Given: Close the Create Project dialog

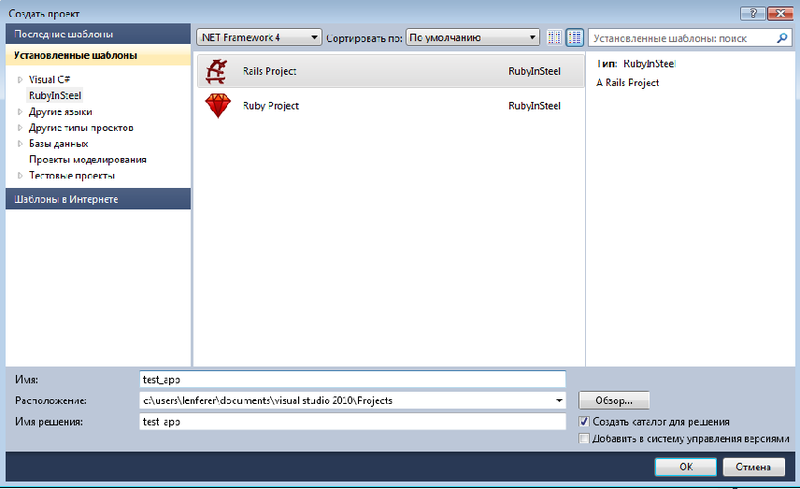Looking at the screenshot, I should pos(780,13).
